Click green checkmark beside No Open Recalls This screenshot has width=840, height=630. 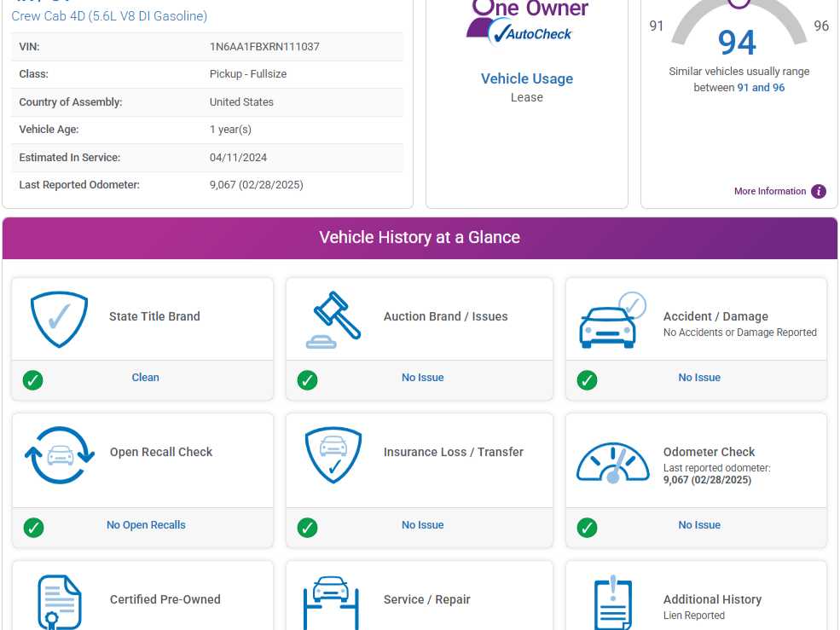[33, 528]
